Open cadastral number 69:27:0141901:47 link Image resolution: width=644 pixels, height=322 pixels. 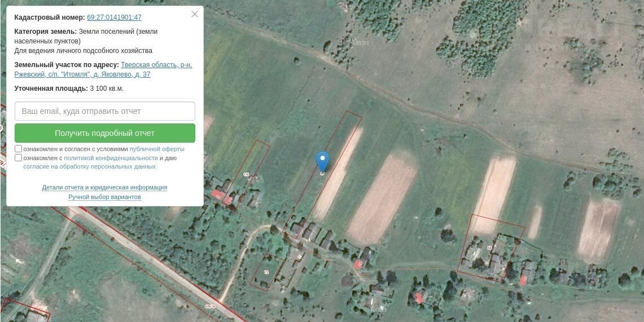pyautogui.click(x=114, y=17)
